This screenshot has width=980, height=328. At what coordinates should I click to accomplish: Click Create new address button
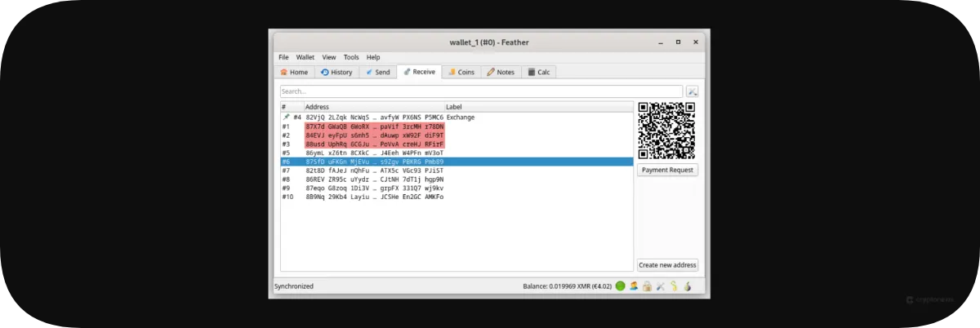[667, 265]
